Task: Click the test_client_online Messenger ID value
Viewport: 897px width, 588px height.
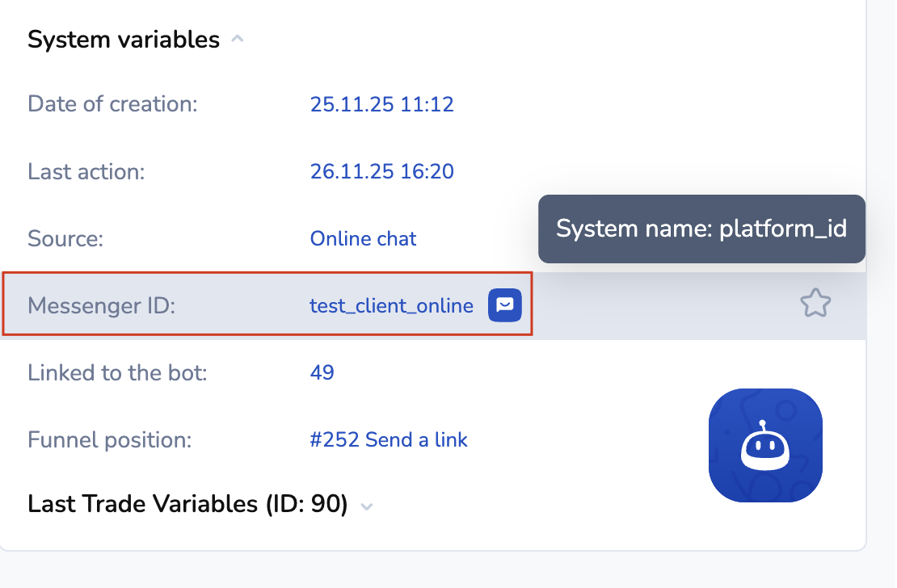Action: pyautogui.click(x=391, y=306)
